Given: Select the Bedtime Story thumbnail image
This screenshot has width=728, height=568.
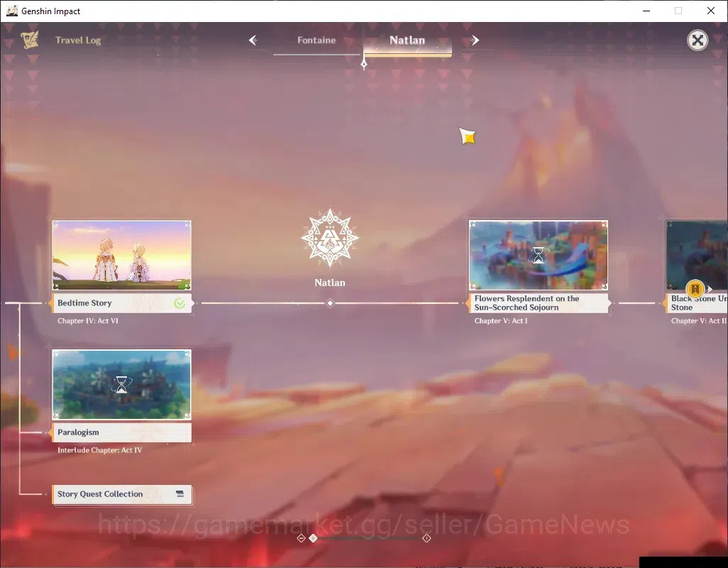Looking at the screenshot, I should click(121, 256).
